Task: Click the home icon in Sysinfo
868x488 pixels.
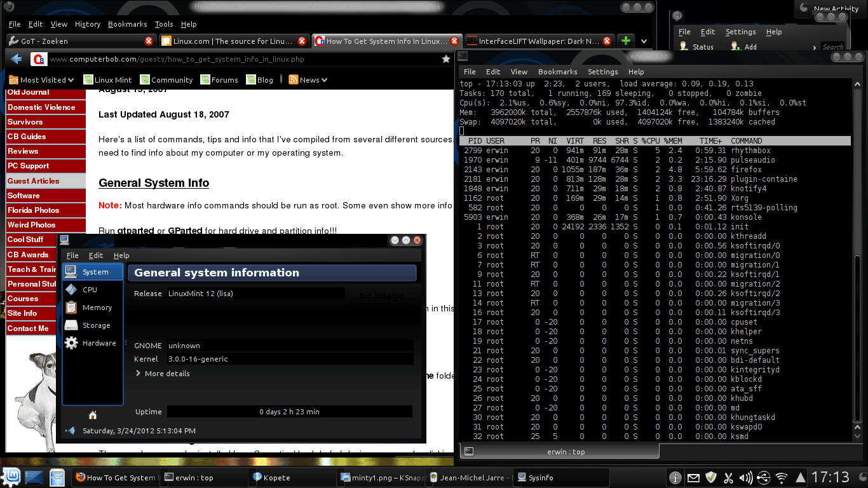Action: (x=93, y=415)
